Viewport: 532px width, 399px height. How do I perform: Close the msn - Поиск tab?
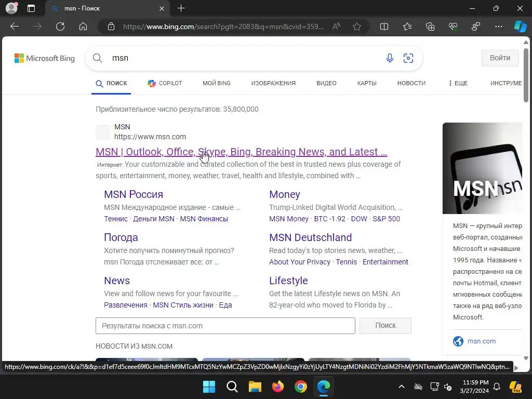click(162, 8)
